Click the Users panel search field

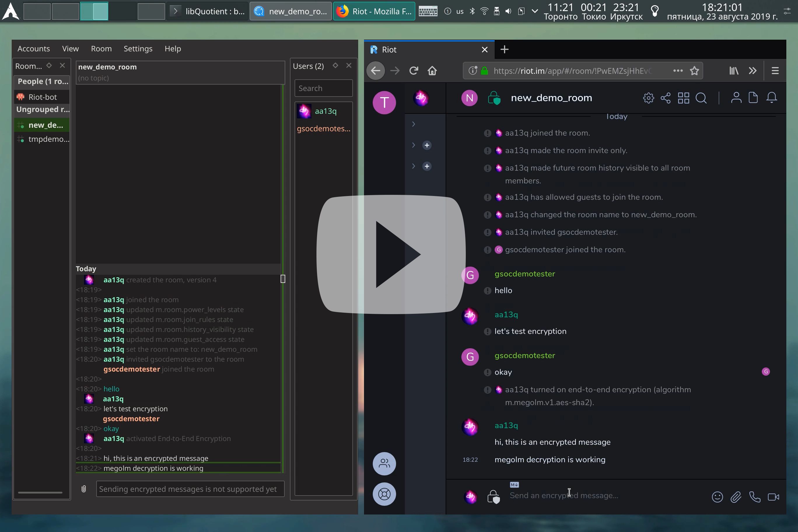[323, 88]
